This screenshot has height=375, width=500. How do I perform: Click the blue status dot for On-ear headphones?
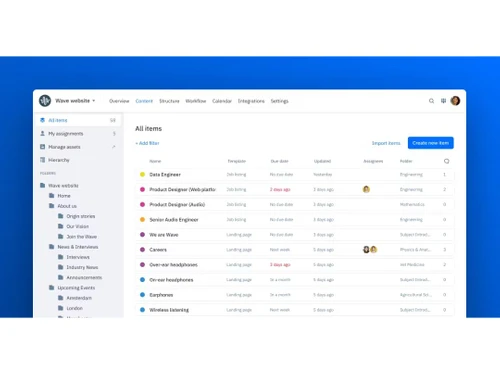[142, 280]
